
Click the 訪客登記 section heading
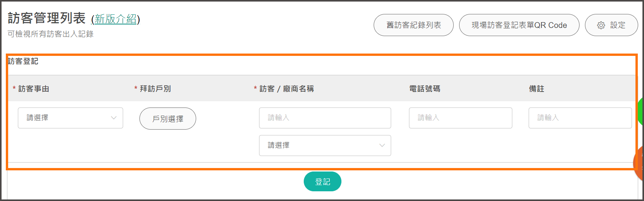[23, 61]
